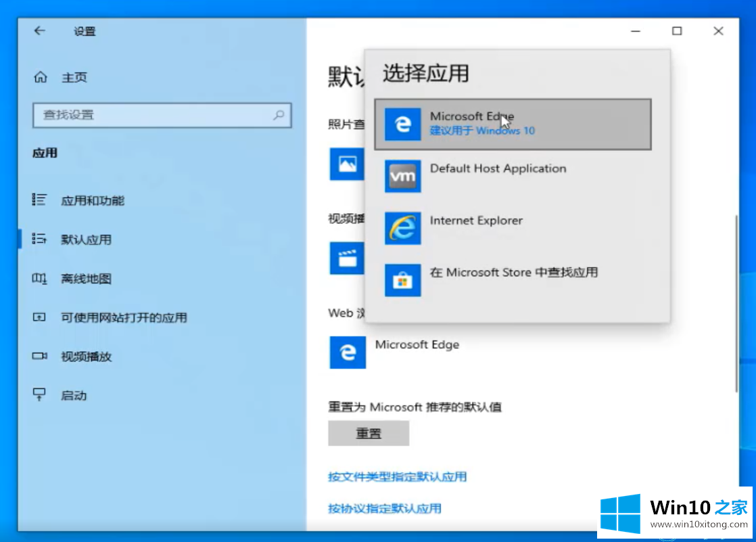The image size is (756, 542).
Task: Click the 查找设置 search field
Action: (x=156, y=115)
